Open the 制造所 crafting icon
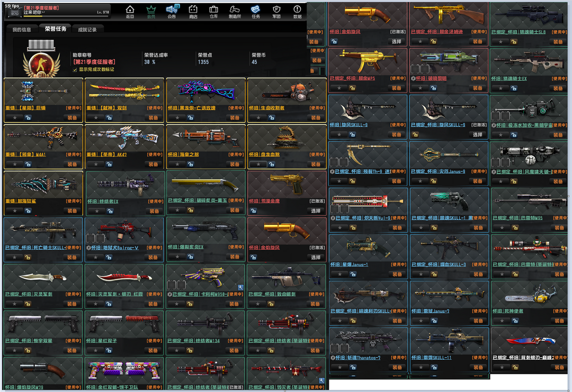Viewport: 572px width, 392px height. click(235, 11)
